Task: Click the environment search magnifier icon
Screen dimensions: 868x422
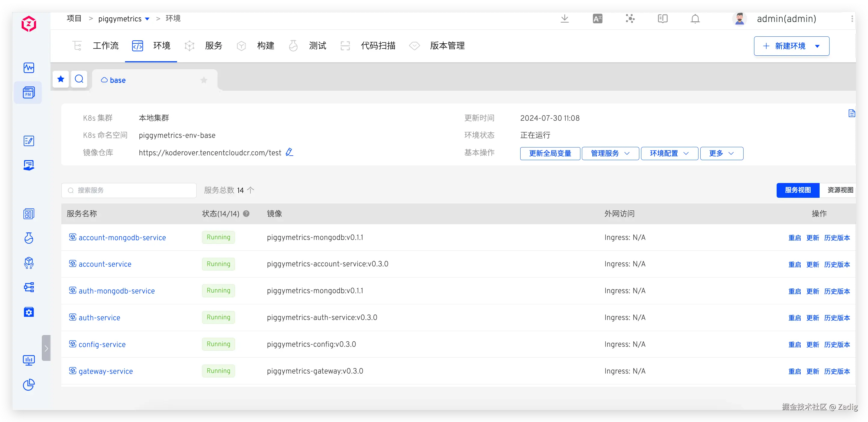Action: [79, 79]
